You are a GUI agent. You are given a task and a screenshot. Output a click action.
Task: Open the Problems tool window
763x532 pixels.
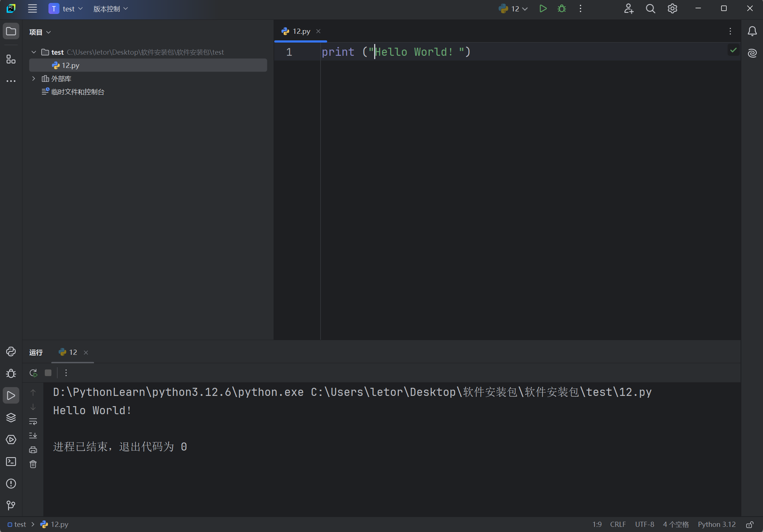point(11,484)
